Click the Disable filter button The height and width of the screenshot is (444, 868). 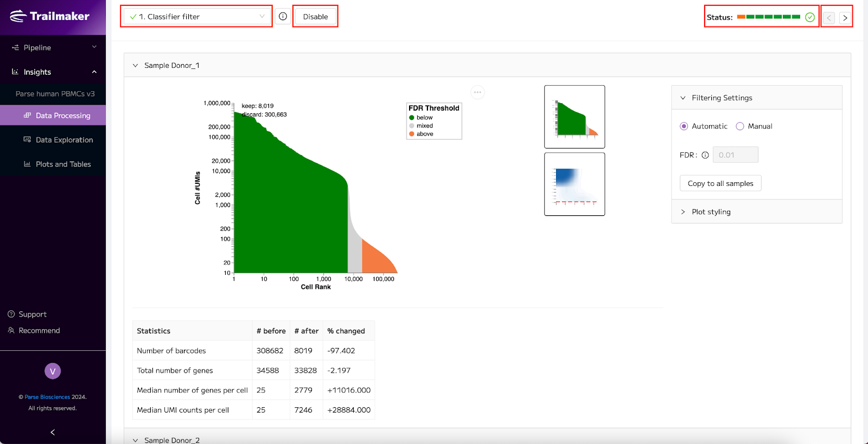pyautogui.click(x=315, y=16)
